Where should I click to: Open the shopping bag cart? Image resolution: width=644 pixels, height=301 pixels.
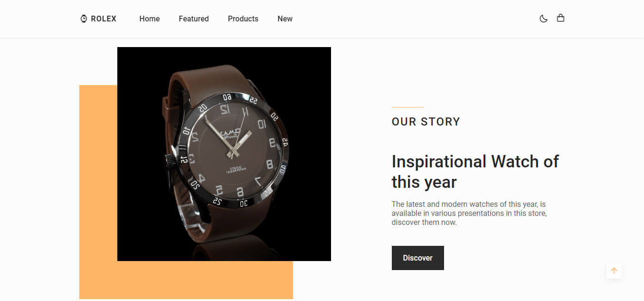click(x=560, y=18)
